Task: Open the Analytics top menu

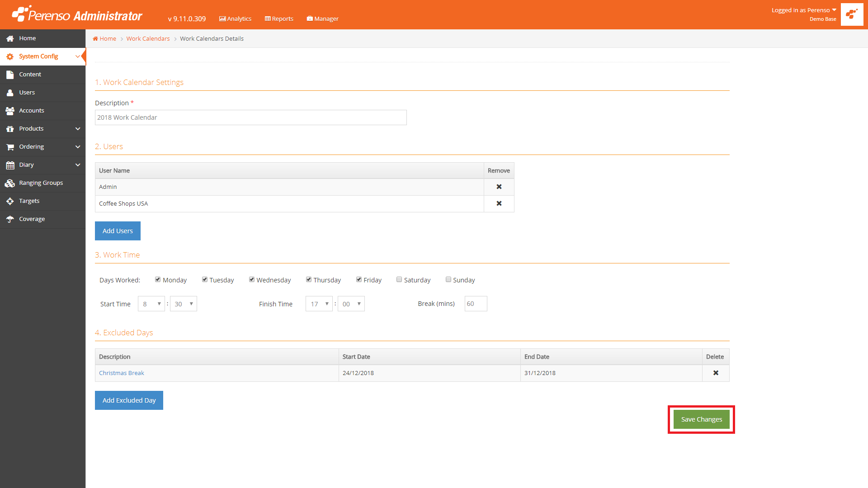Action: pyautogui.click(x=236, y=19)
